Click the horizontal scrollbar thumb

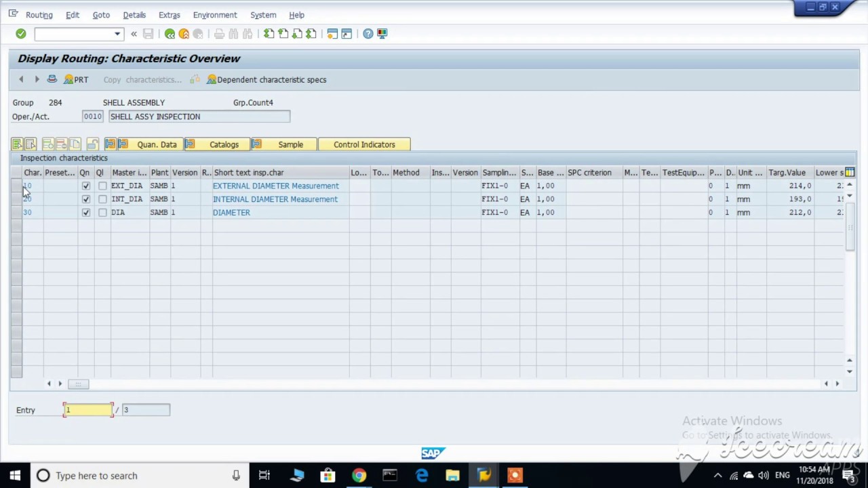click(x=78, y=384)
